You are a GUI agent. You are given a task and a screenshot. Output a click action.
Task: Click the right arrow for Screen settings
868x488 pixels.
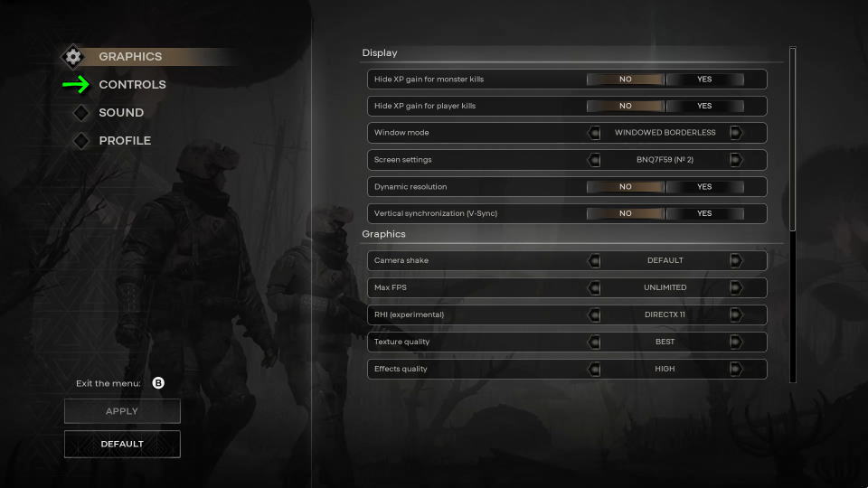736,160
